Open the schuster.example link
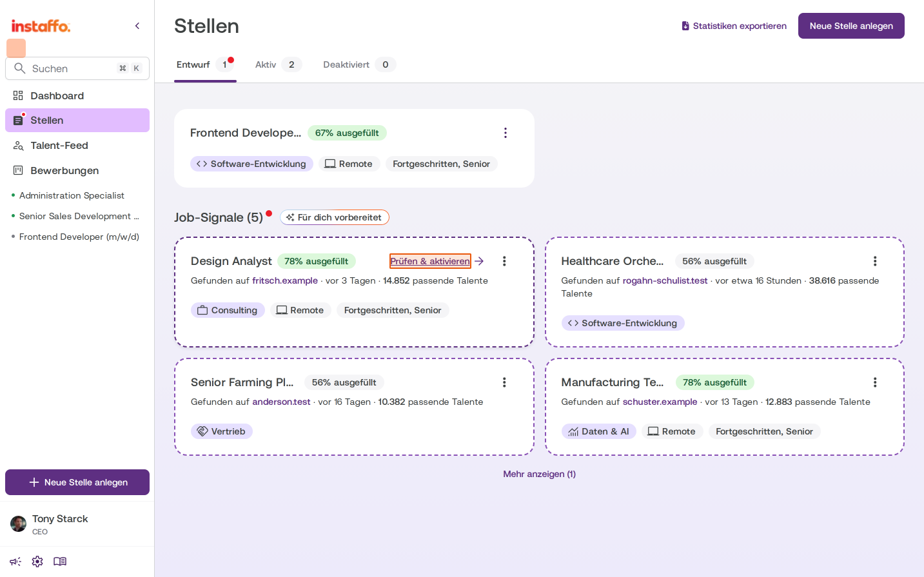Screen dimensions: 924x577 pos(660,402)
